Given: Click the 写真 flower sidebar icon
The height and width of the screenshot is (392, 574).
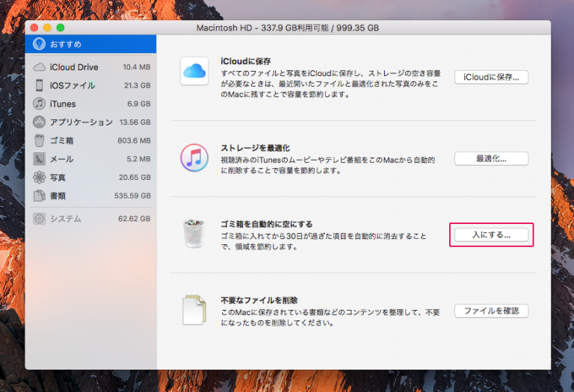Looking at the screenshot, I should (40, 177).
